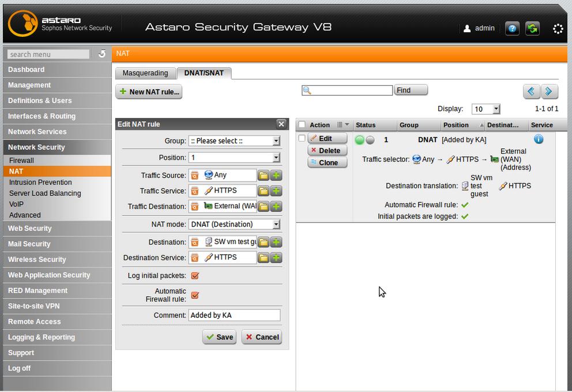Open the help question-mark icon
The width and height of the screenshot is (572, 392).
tap(512, 28)
